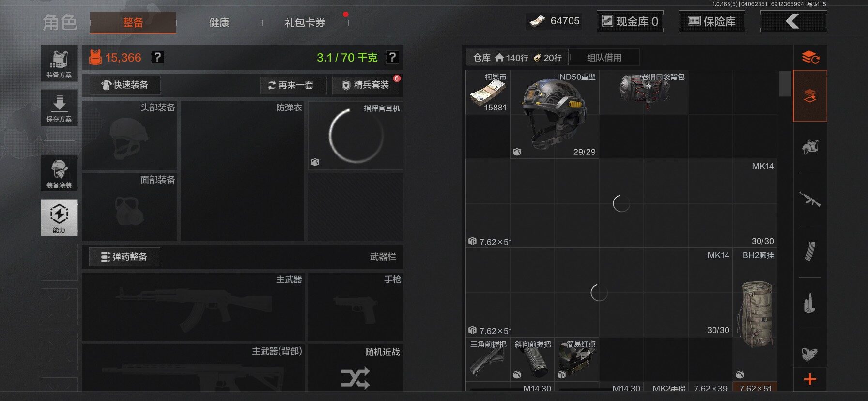Click the warehouse sort icon at top
Viewport: 868px width, 401px height.
[810, 58]
